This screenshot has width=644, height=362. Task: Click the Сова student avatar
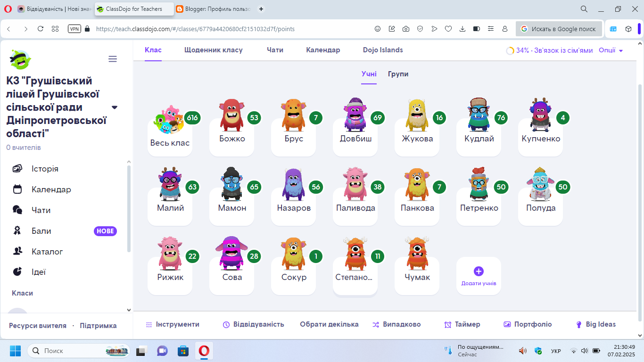click(x=232, y=254)
